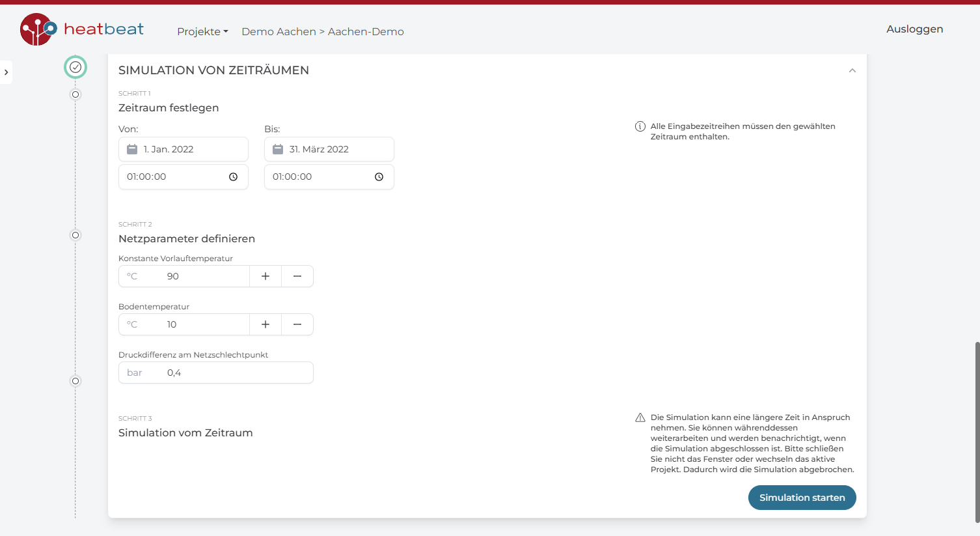Select the second step circle in the sidebar

click(75, 94)
